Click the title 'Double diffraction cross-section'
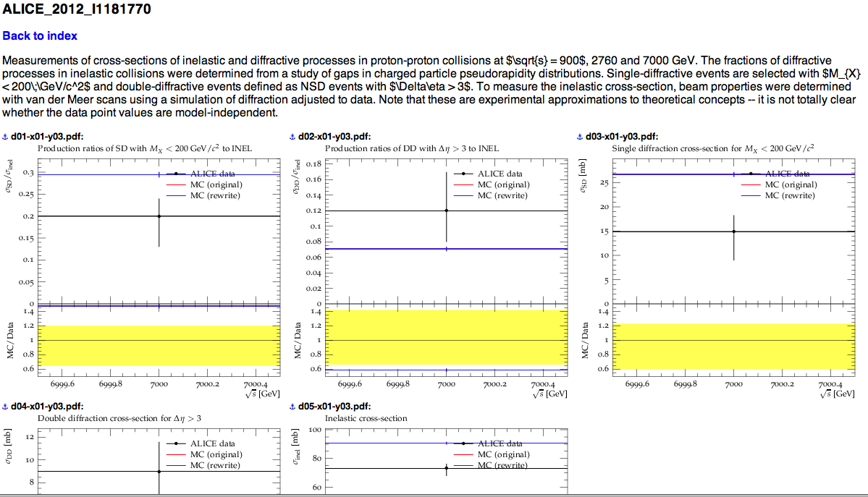The height and width of the screenshot is (497, 868). (119, 418)
